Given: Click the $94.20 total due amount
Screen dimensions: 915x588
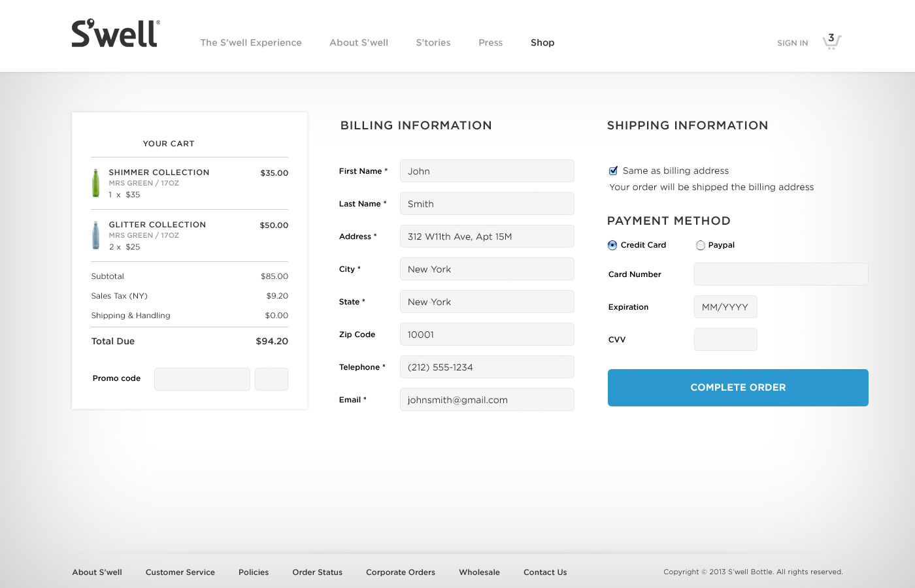Looking at the screenshot, I should 272,341.
